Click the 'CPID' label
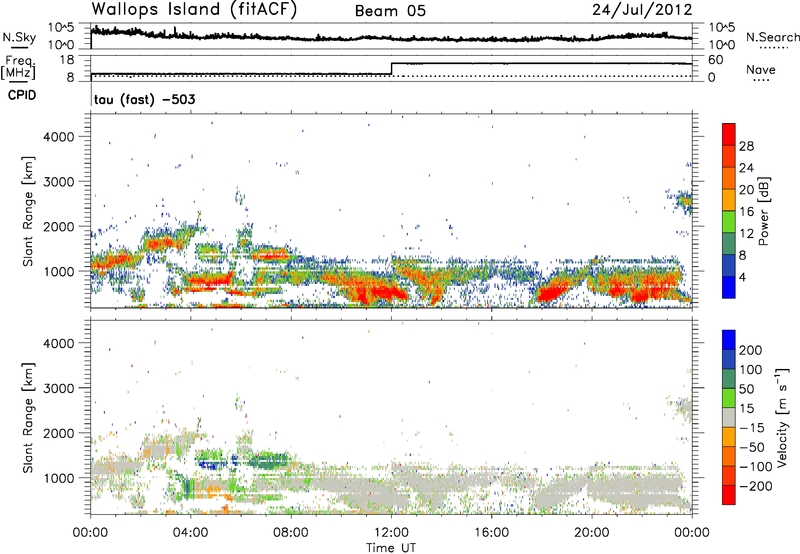 [x=22, y=95]
